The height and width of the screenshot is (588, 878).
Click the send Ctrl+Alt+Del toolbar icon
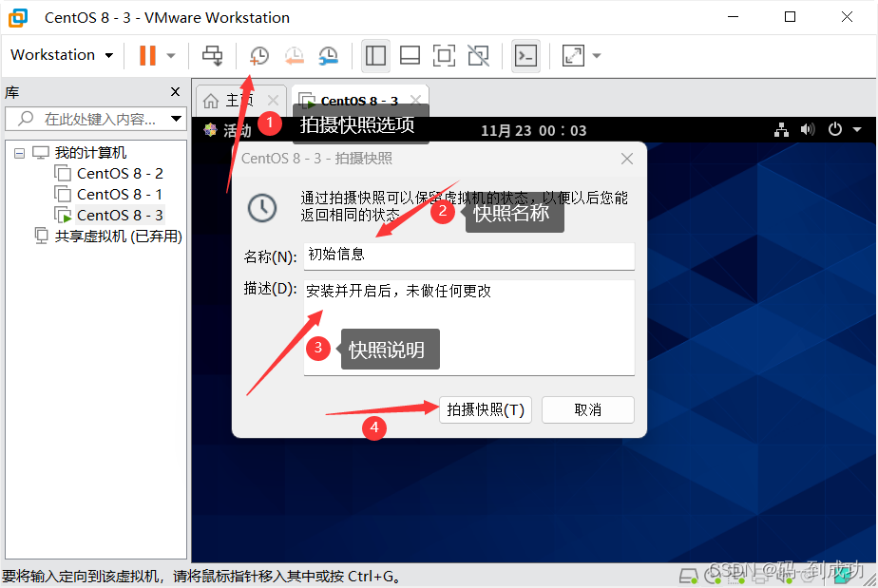pos(212,55)
